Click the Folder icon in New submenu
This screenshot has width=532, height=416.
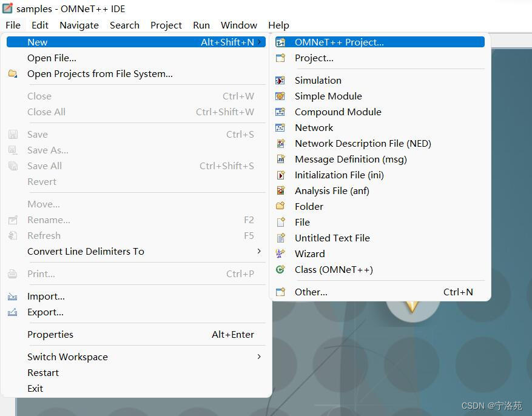click(280, 206)
